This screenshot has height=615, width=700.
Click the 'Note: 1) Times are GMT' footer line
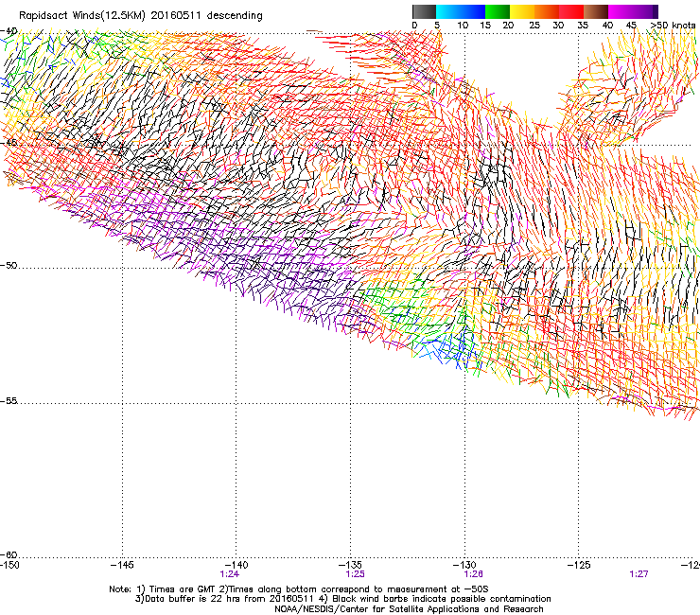[x=299, y=589]
